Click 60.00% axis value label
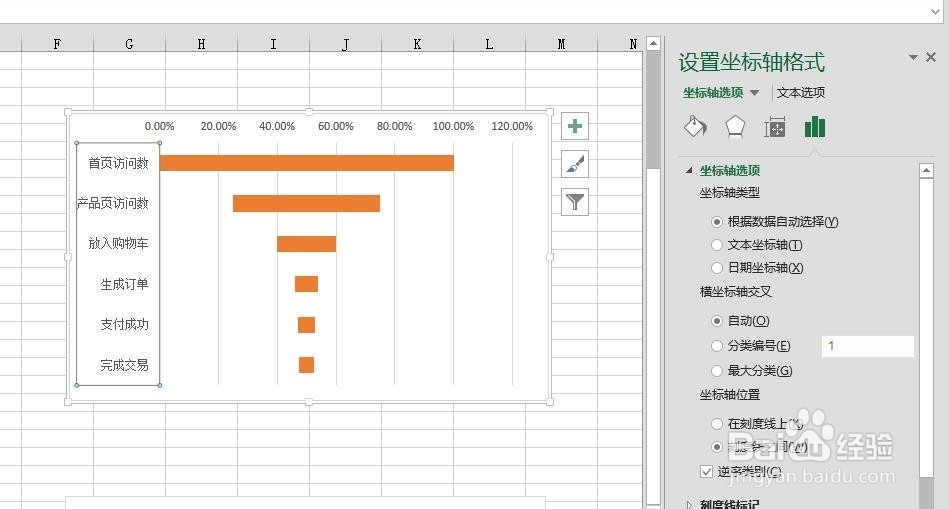The height and width of the screenshot is (509, 949). (336, 126)
